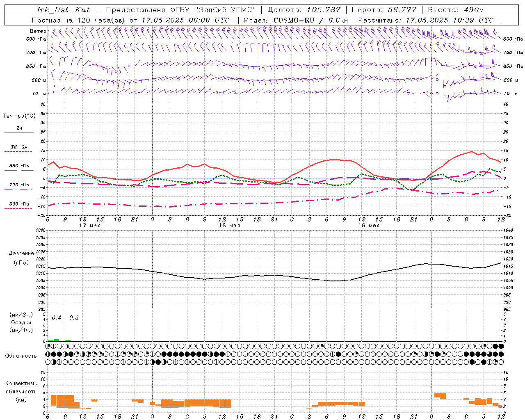Select the Давление panel label
Viewport: 525px width, 420px height.
tap(21, 253)
